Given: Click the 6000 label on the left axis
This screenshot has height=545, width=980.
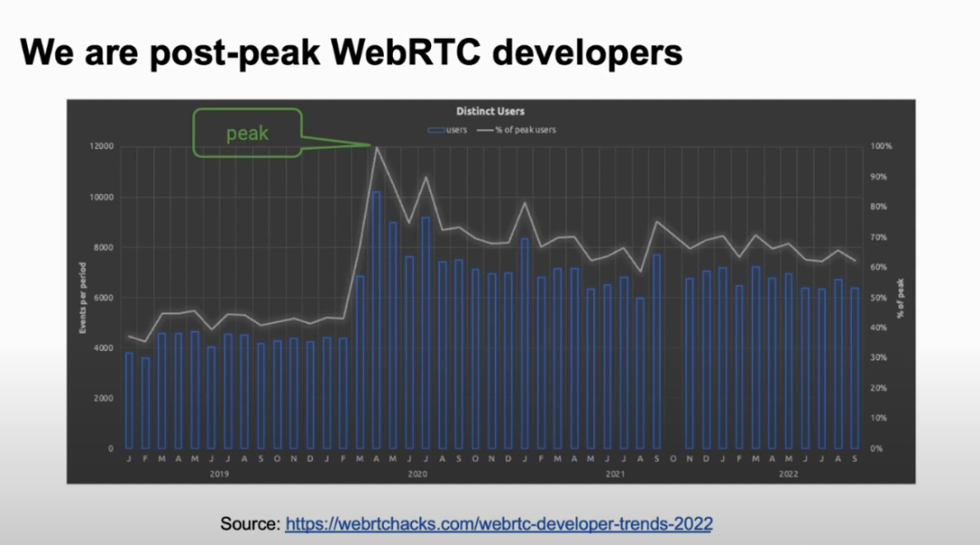Looking at the screenshot, I should pos(103,298).
